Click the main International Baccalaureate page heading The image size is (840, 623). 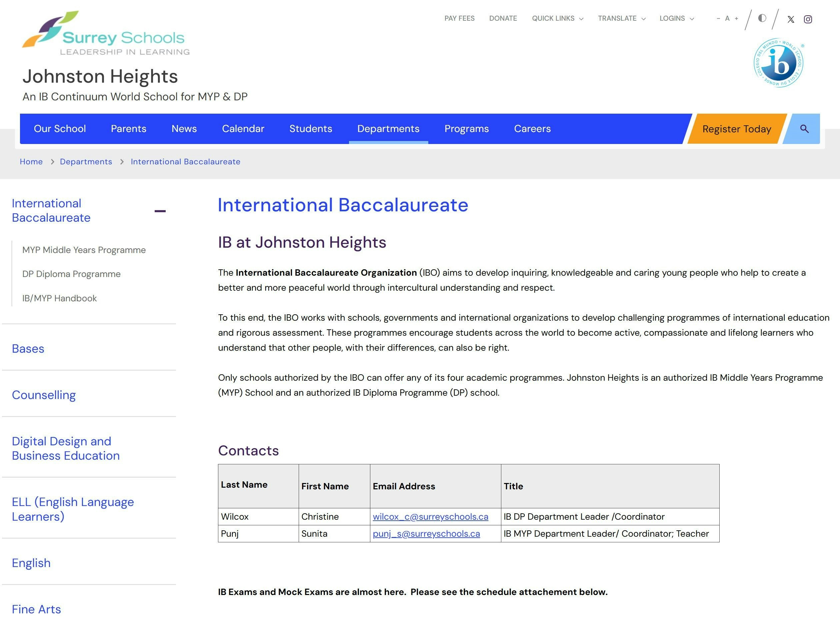[x=343, y=205]
